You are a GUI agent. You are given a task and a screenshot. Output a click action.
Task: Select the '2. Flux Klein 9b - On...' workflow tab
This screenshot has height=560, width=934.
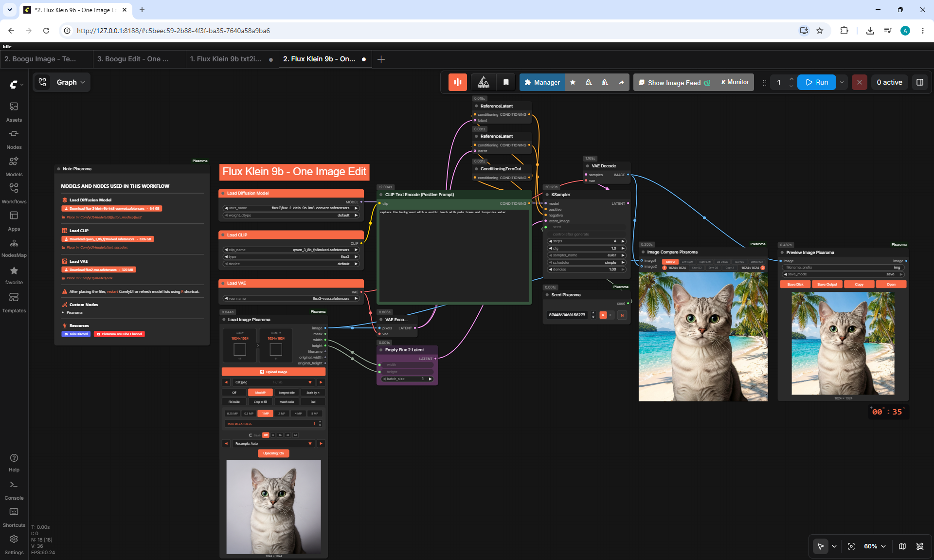pos(325,59)
